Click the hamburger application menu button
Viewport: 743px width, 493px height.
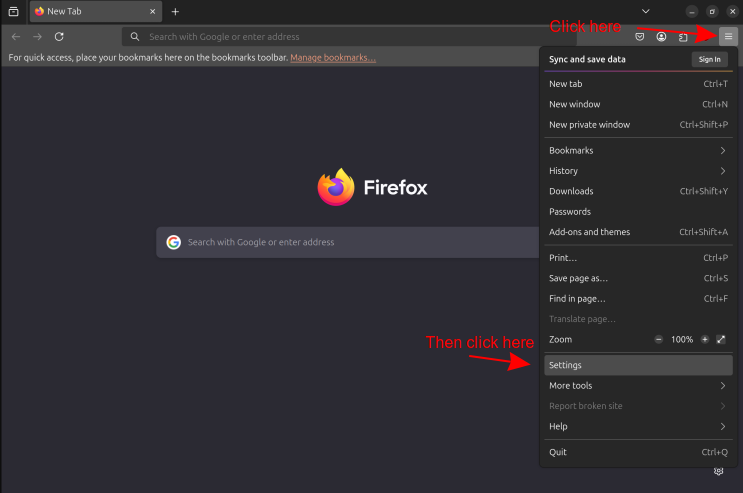click(728, 36)
